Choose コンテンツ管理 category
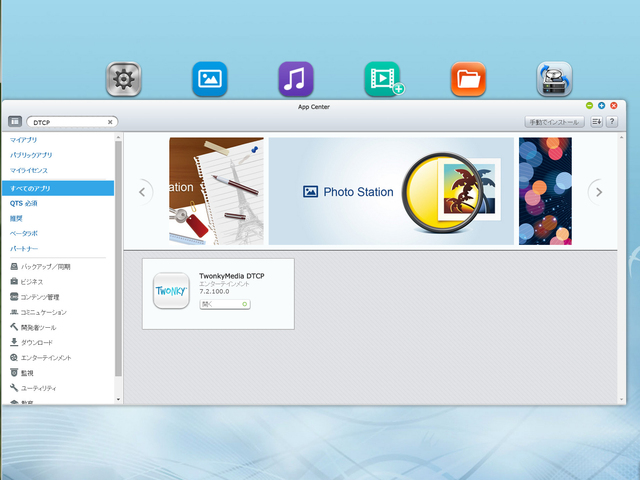Viewport: 640px width, 480px height. pos(35,297)
